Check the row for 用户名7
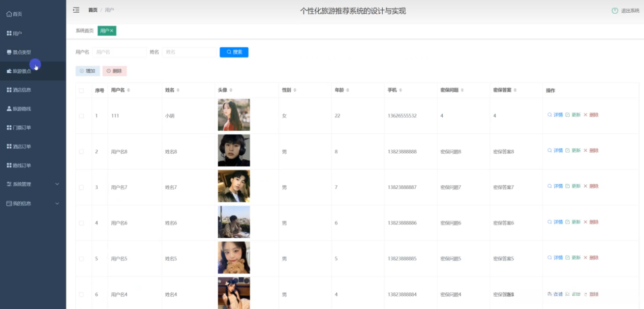644x309 pixels. tap(81, 187)
